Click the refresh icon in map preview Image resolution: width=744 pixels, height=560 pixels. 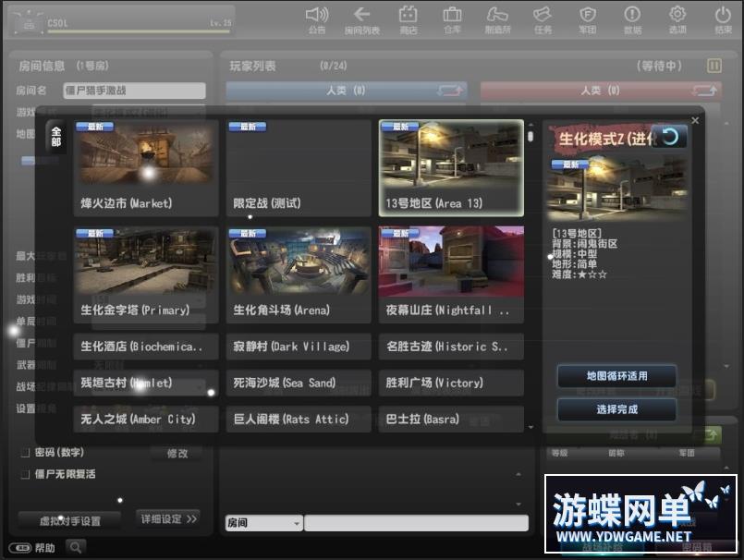coord(670,137)
